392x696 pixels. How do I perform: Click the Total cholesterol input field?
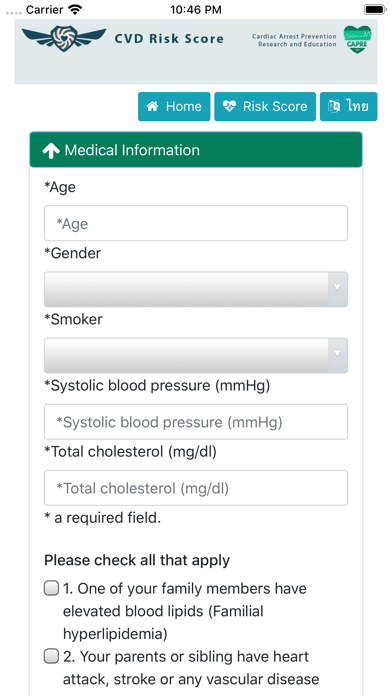(196, 488)
